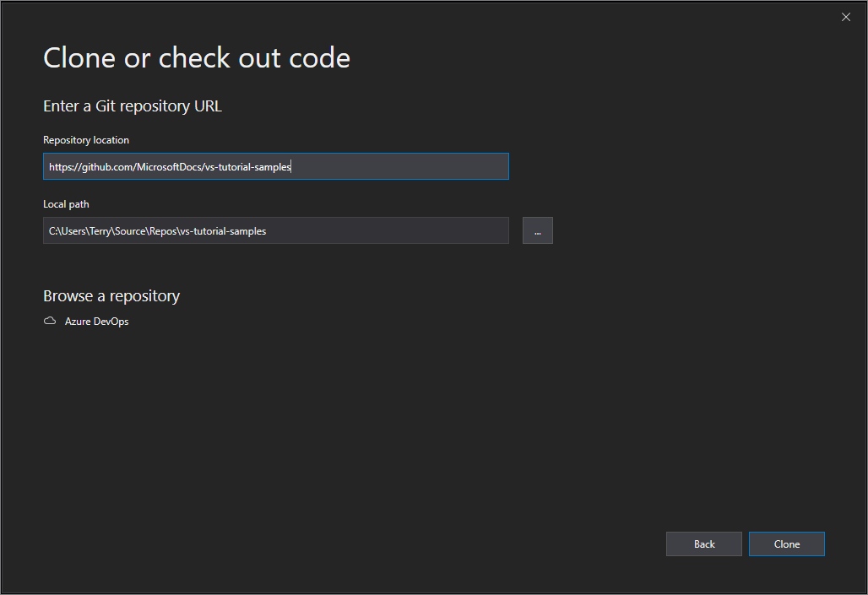Go back using the Back button

tap(704, 544)
